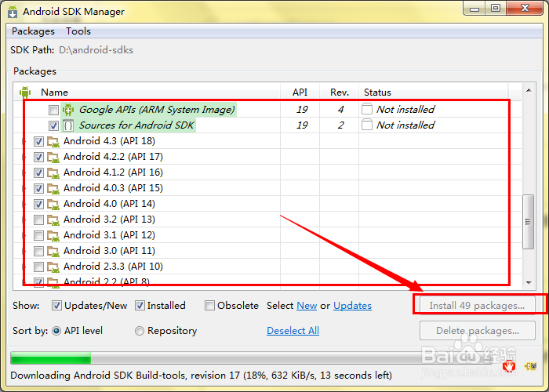549x392 pixels.
Task: Toggle the Installed show filter checkbox
Action: click(140, 306)
